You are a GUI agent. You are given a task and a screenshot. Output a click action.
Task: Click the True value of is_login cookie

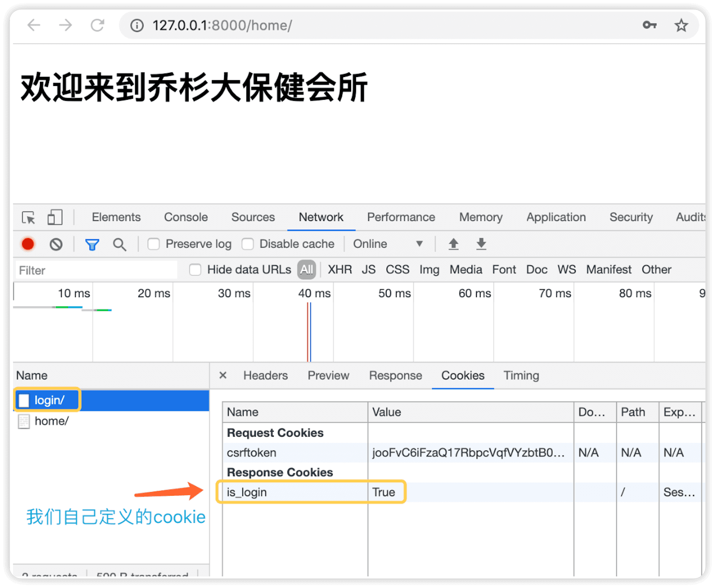(x=384, y=492)
